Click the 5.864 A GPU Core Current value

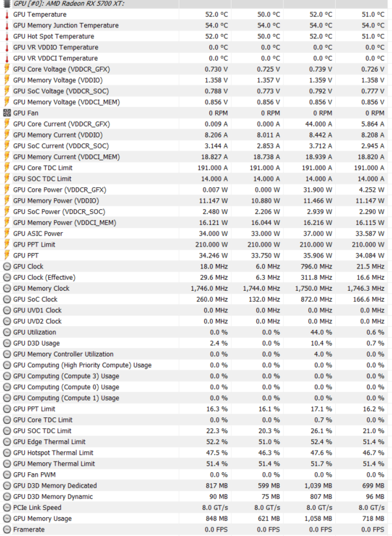(372, 124)
